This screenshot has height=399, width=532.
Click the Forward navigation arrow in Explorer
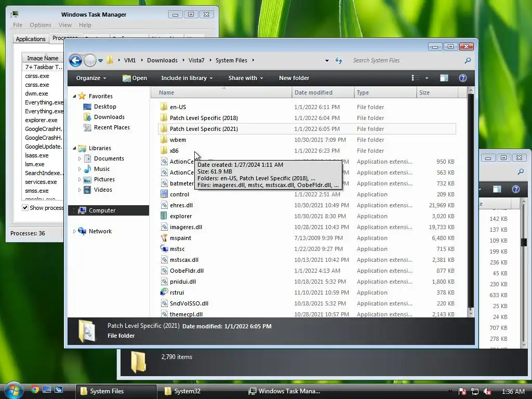(x=90, y=61)
